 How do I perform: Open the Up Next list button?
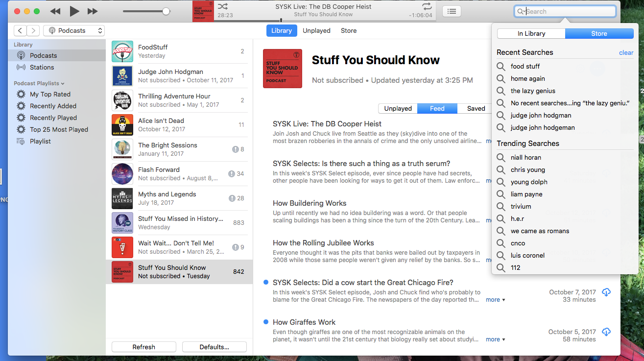point(452,11)
